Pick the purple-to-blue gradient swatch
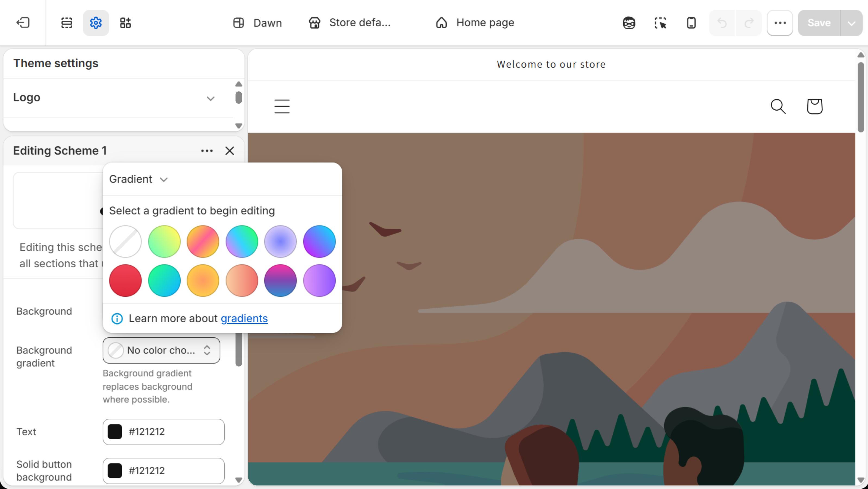This screenshot has width=868, height=489. 319,241
